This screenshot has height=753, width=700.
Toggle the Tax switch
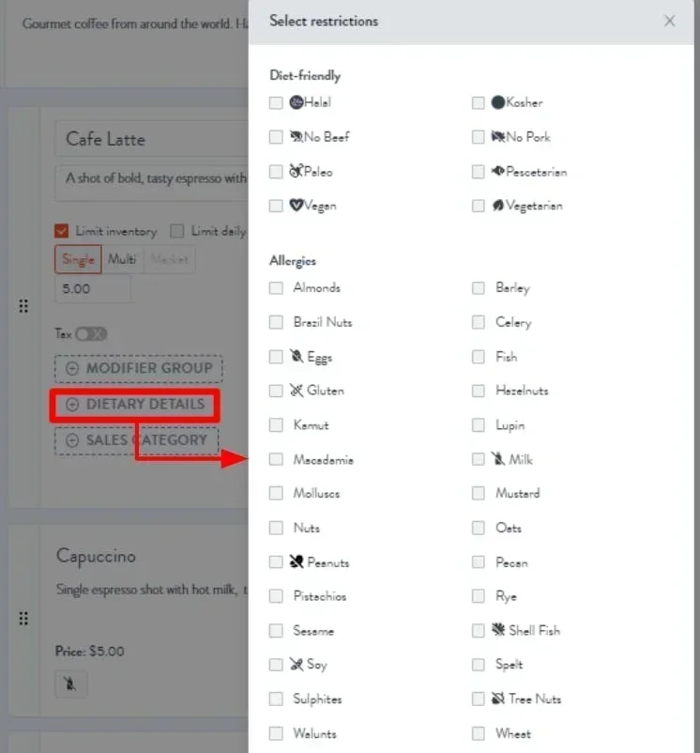[x=91, y=333]
